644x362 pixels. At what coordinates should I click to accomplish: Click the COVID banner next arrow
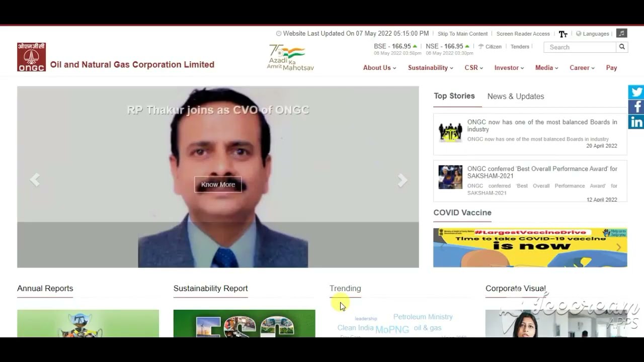[619, 247]
